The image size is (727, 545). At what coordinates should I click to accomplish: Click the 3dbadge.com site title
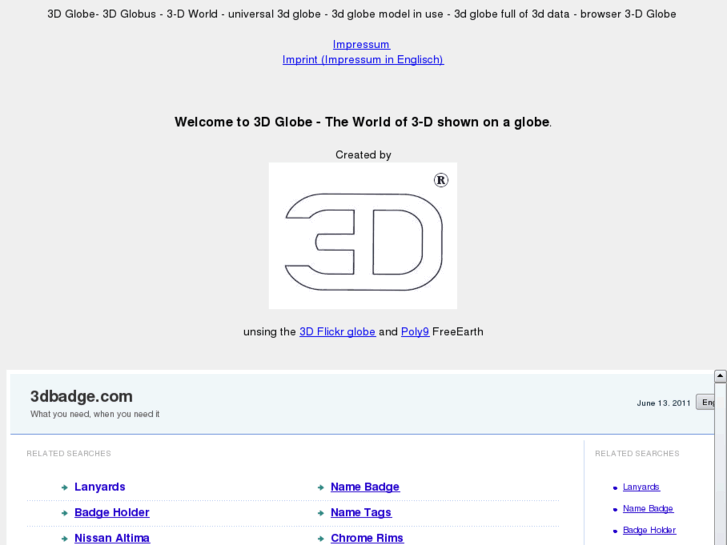coord(81,396)
